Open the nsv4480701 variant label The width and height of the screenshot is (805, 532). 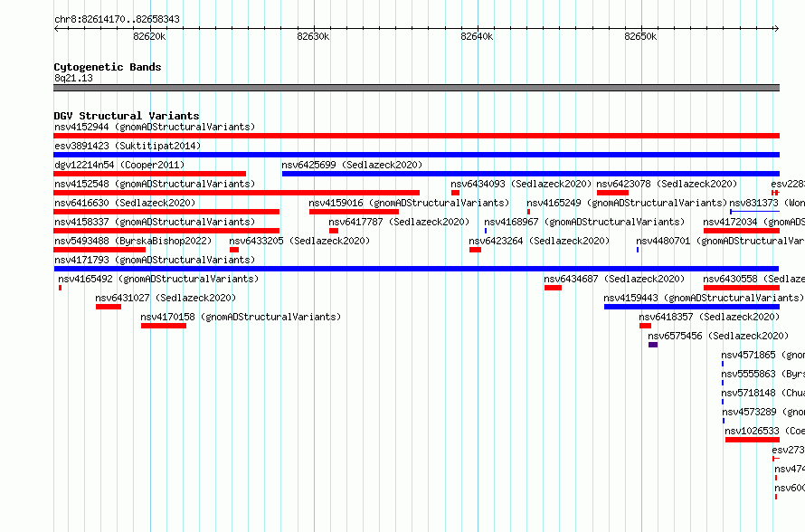coord(720,241)
